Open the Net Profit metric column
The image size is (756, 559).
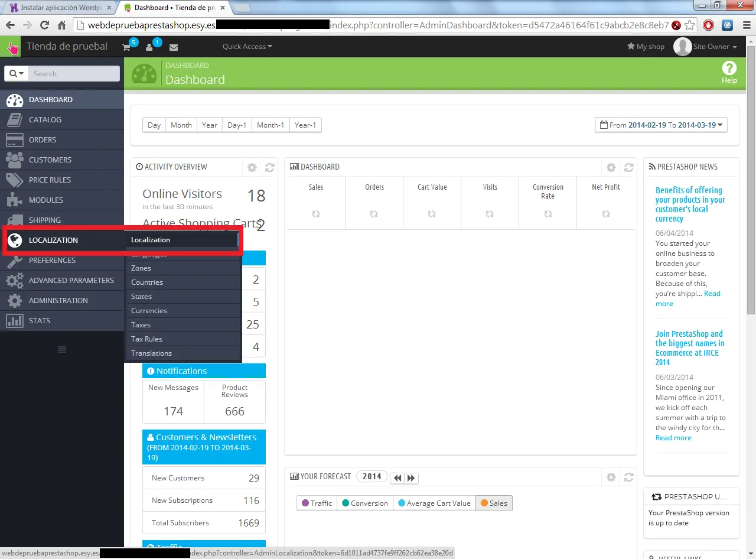[x=606, y=203]
